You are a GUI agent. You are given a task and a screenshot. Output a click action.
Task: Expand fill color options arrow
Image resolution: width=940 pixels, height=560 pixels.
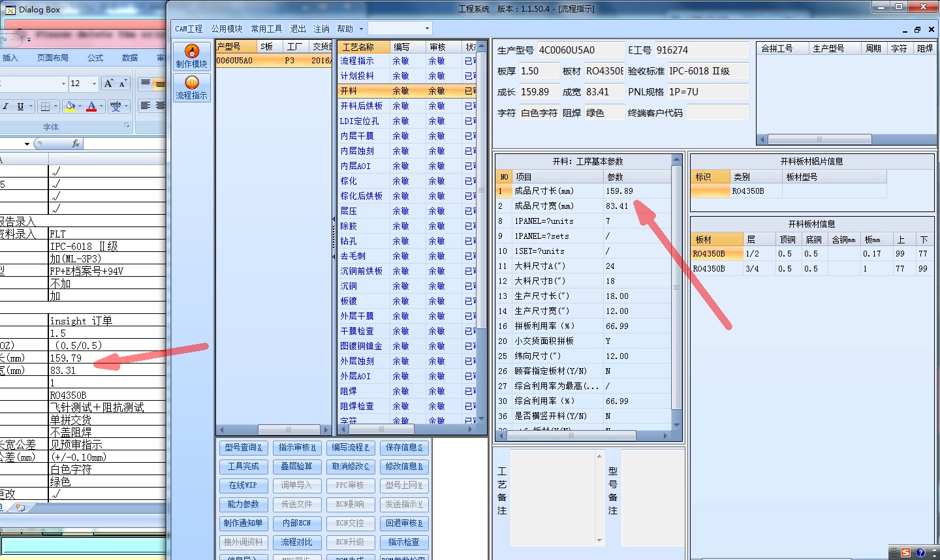click(80, 106)
